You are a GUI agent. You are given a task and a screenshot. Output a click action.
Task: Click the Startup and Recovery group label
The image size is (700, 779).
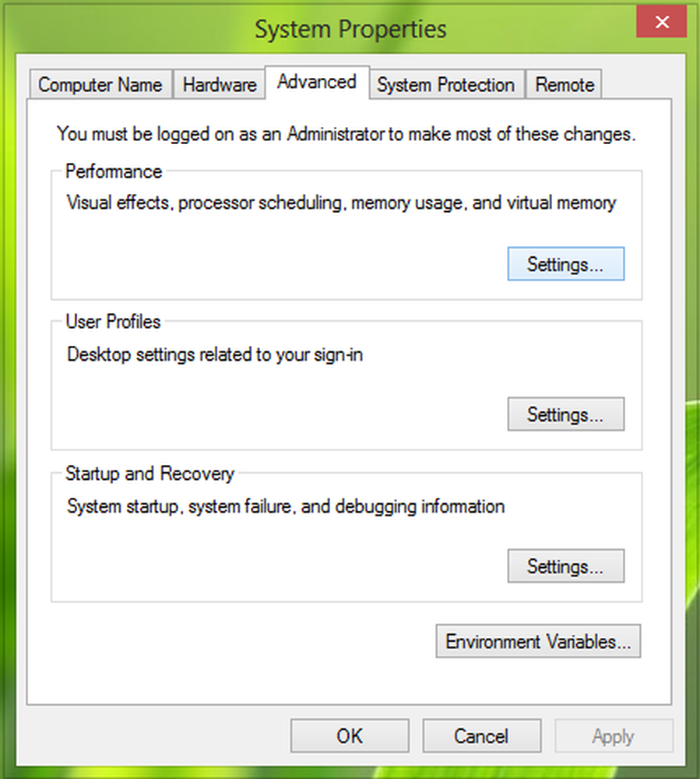pyautogui.click(x=149, y=474)
